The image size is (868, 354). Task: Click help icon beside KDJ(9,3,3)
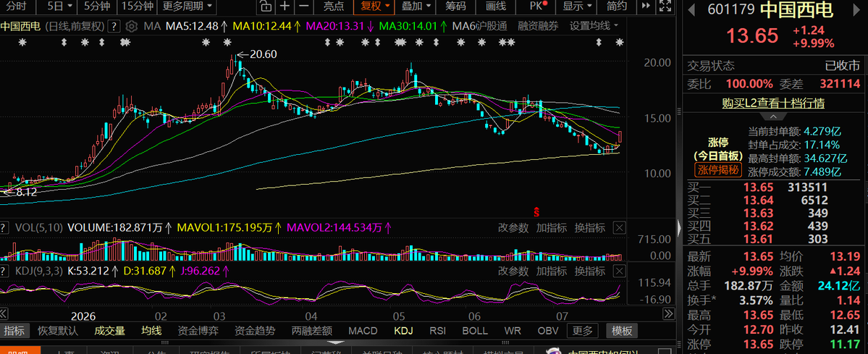[x=4, y=271]
